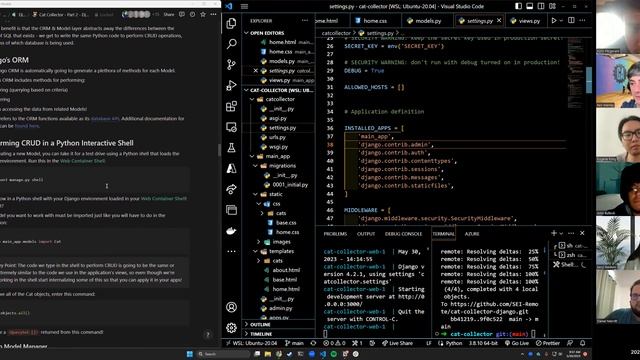Open new terminal launch profile dropdown
The image size is (640, 360).
pyautogui.click(x=561, y=233)
